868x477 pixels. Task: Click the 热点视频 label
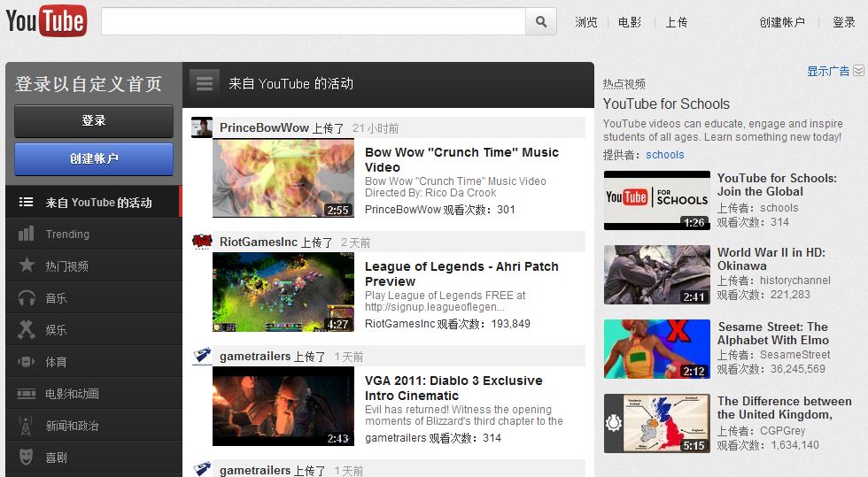tap(624, 84)
